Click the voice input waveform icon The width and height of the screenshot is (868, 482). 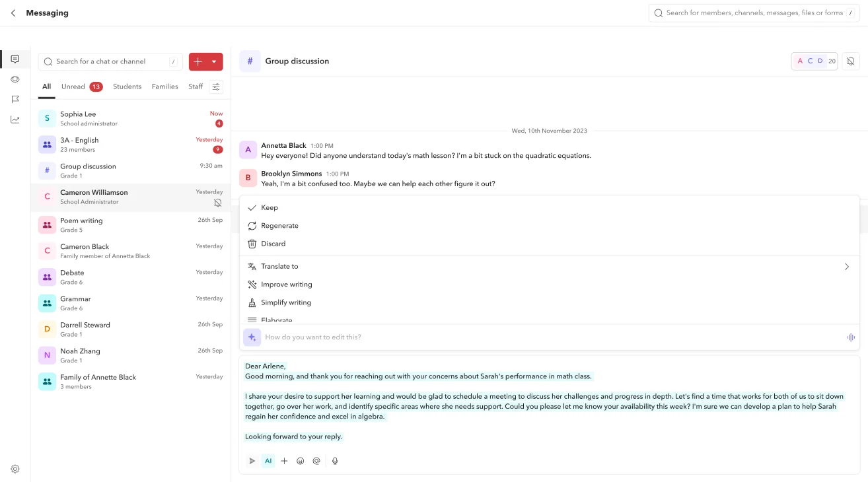coord(851,337)
